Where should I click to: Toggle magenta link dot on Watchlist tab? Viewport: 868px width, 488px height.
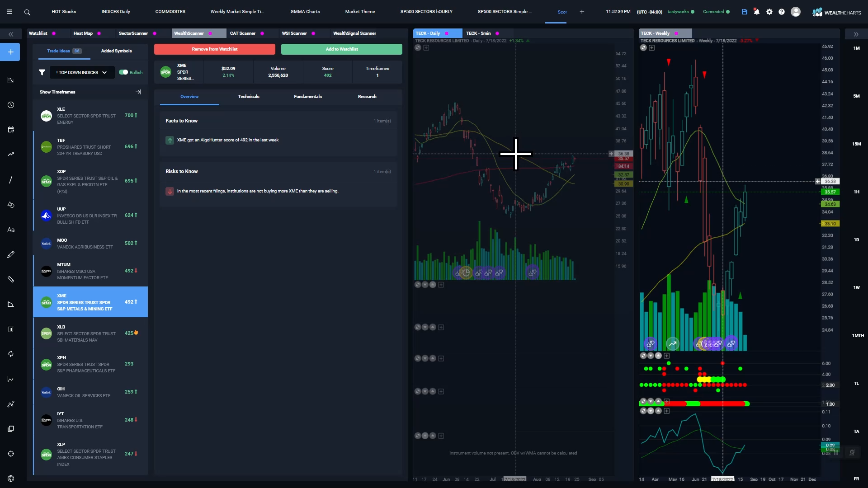tap(54, 33)
